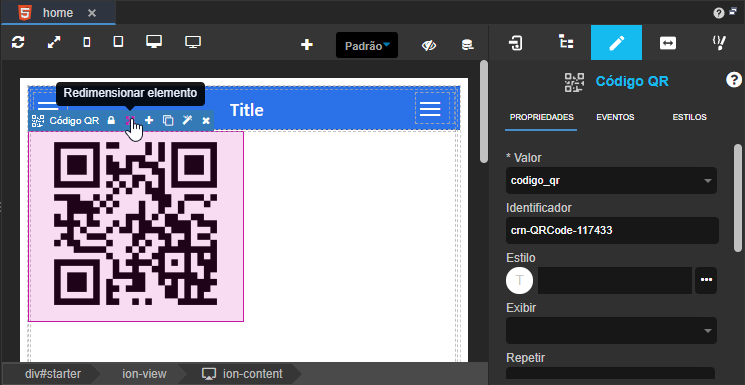Click the resize element icon on Código QR toolbar
This screenshot has height=385, width=745.
coord(130,120)
